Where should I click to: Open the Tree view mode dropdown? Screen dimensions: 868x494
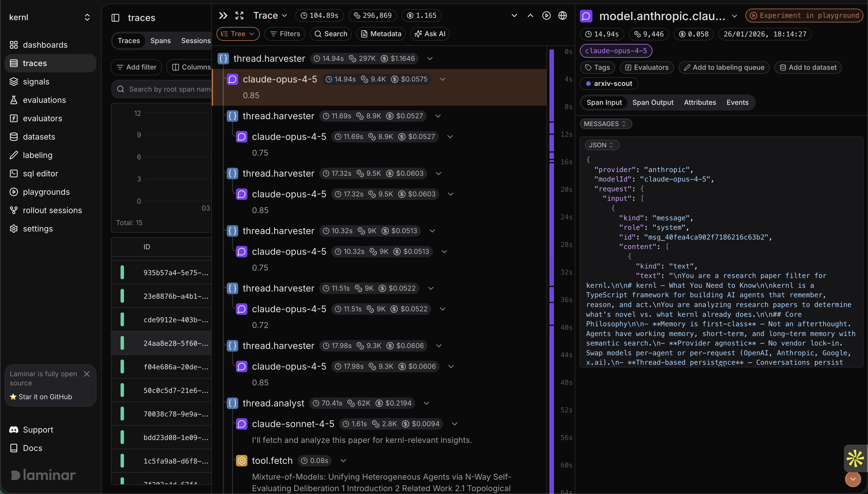pyautogui.click(x=238, y=34)
